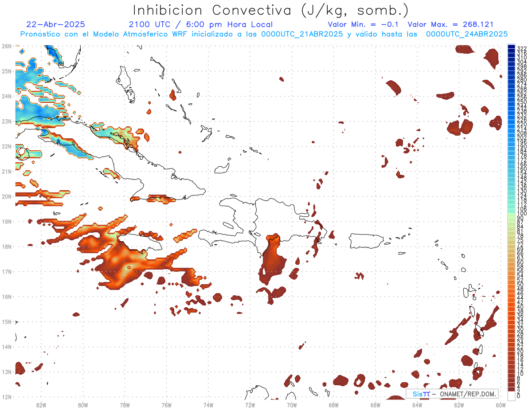Click the '24N' latitude label
Screen dimensions: 532x411
click(6, 96)
